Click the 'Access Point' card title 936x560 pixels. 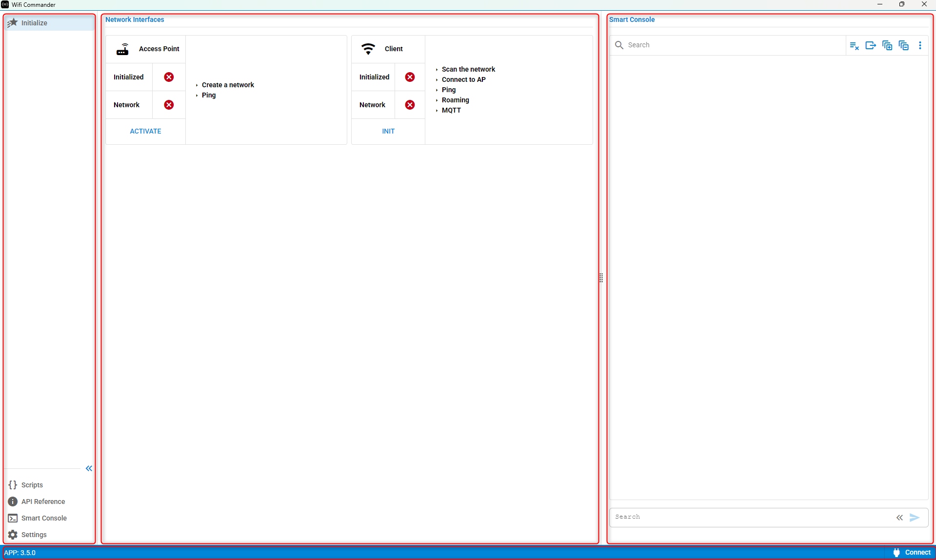point(159,49)
